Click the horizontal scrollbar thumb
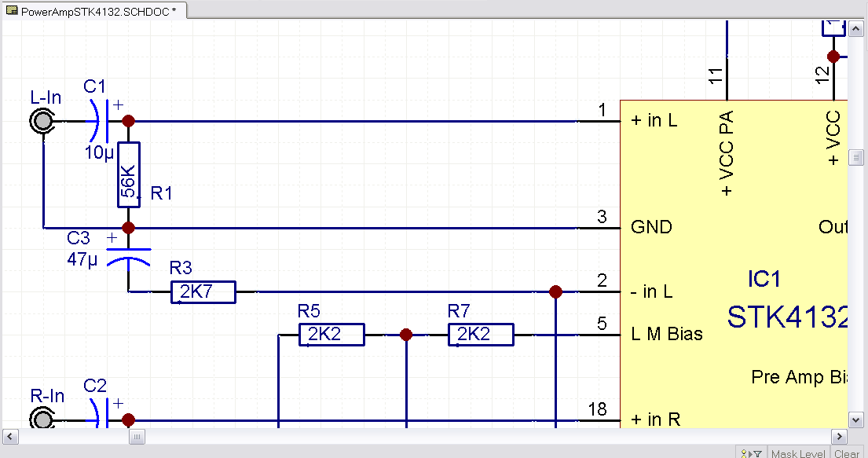868x458 pixels. pos(137,437)
